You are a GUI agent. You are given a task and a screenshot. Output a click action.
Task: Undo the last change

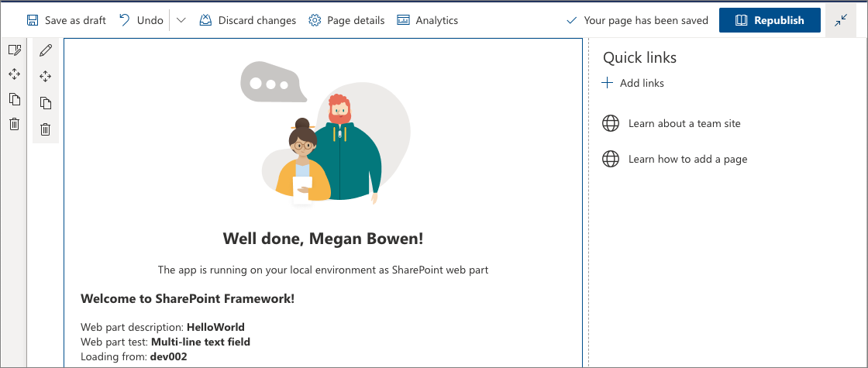point(142,20)
